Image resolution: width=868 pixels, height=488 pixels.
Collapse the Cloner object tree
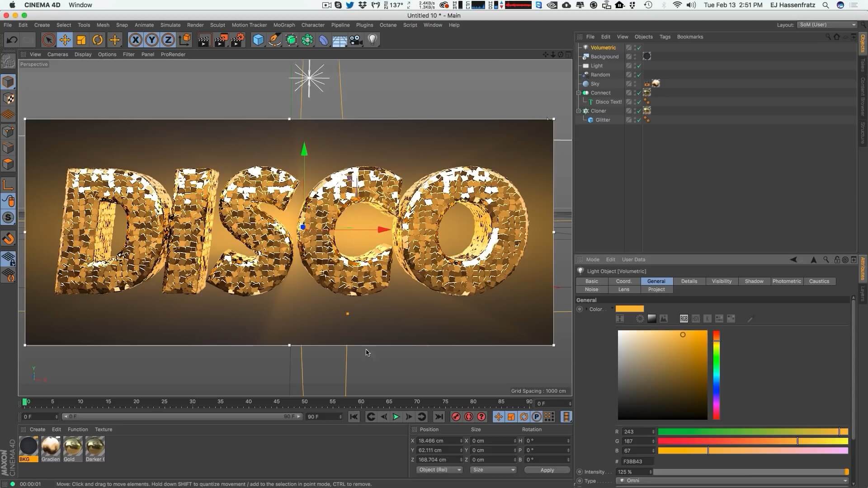[x=579, y=111]
